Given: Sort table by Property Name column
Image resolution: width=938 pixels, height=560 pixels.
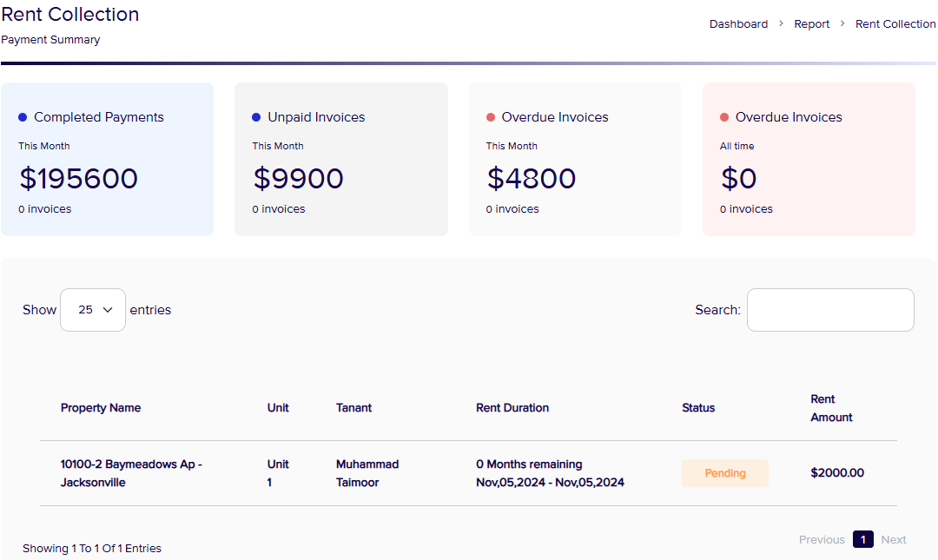Looking at the screenshot, I should (x=101, y=408).
